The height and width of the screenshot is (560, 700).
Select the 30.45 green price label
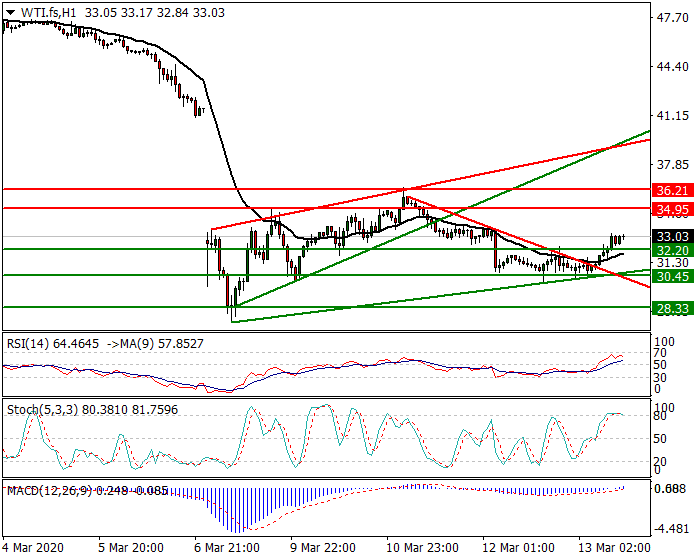pyautogui.click(x=673, y=276)
